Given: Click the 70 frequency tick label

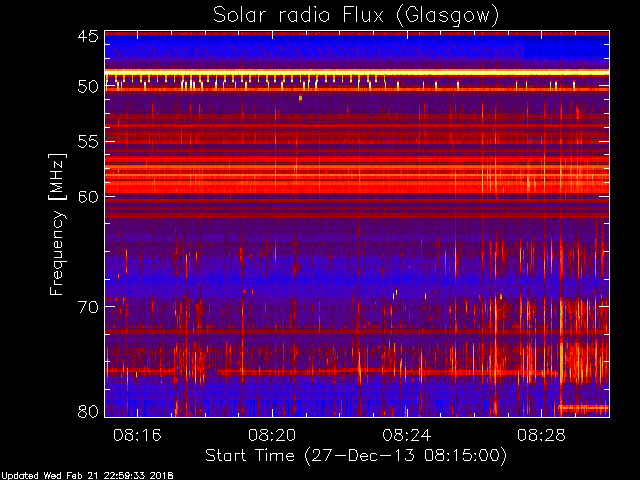Looking at the screenshot, I should [x=88, y=307].
